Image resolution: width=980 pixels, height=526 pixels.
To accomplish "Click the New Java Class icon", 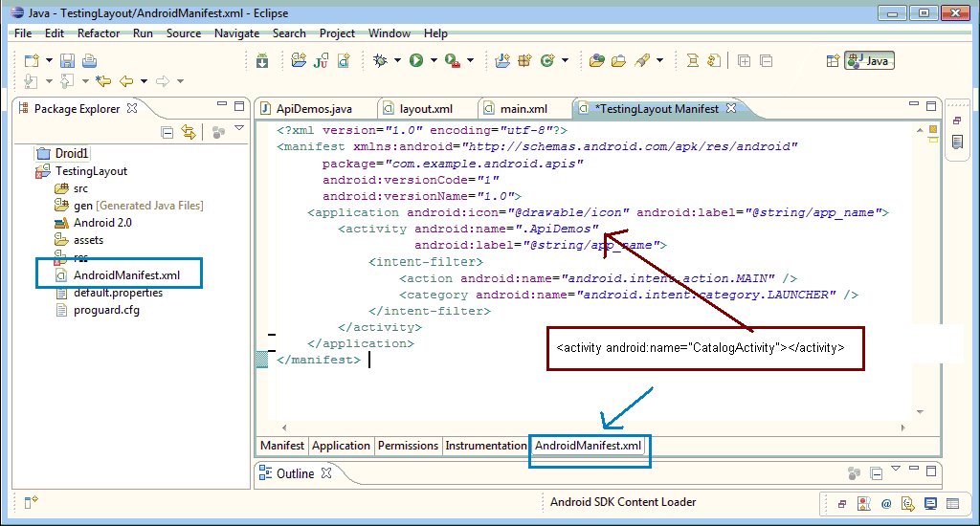I will point(547,60).
